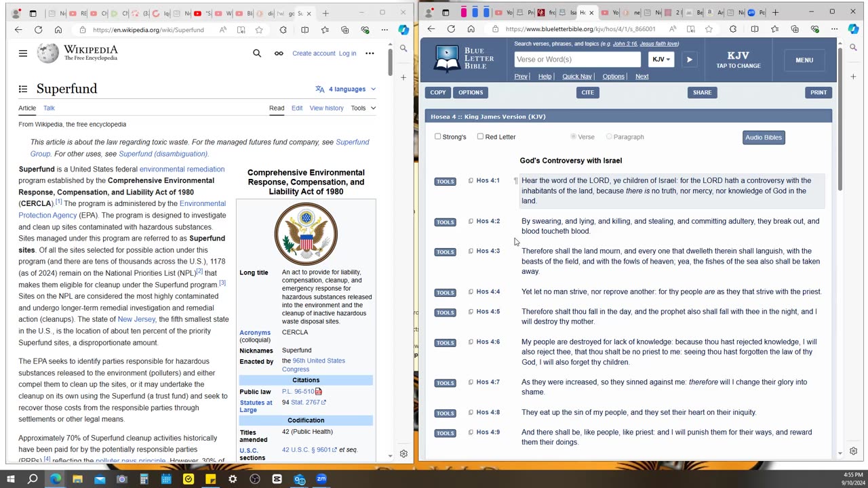Open the Quick Nav link
This screenshot has width=868, height=488.
(577, 77)
